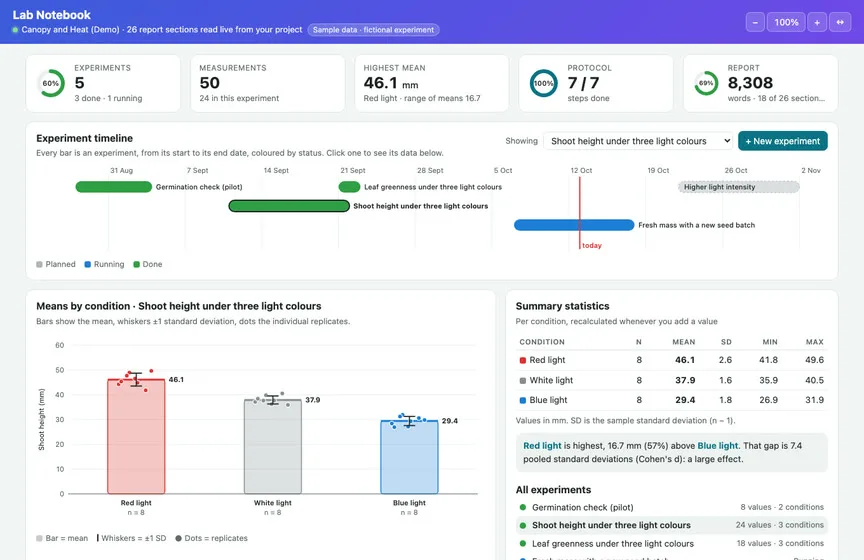Click the CONDITION column header
This screenshot has height=560, width=864.
(542, 342)
